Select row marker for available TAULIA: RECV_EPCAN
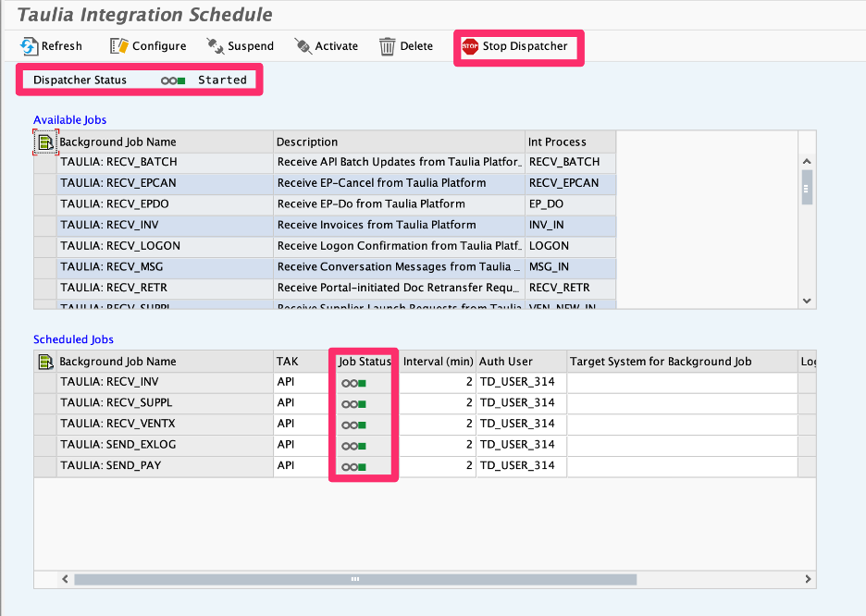866x616 pixels. [x=44, y=183]
